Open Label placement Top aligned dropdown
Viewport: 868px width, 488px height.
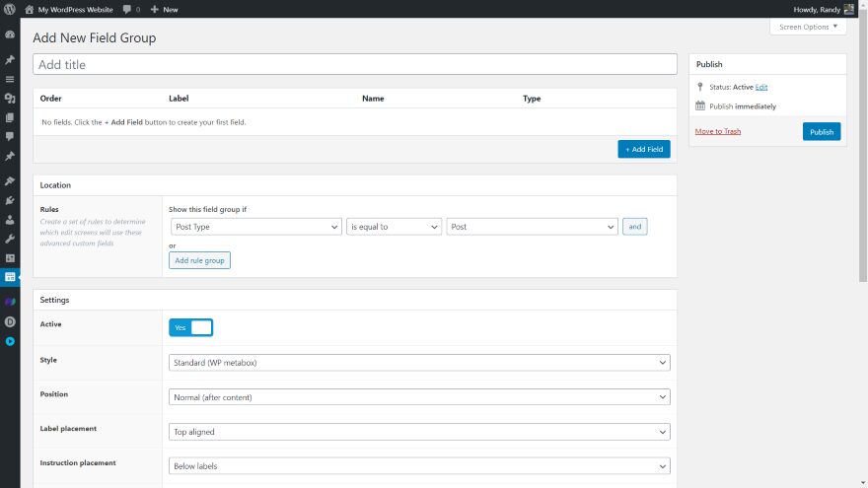(419, 432)
